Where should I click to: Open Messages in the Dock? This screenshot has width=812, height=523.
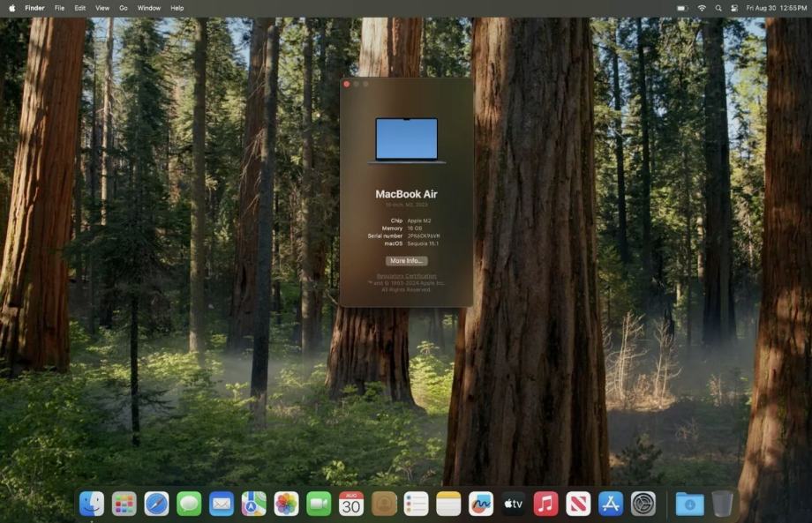pos(189,504)
